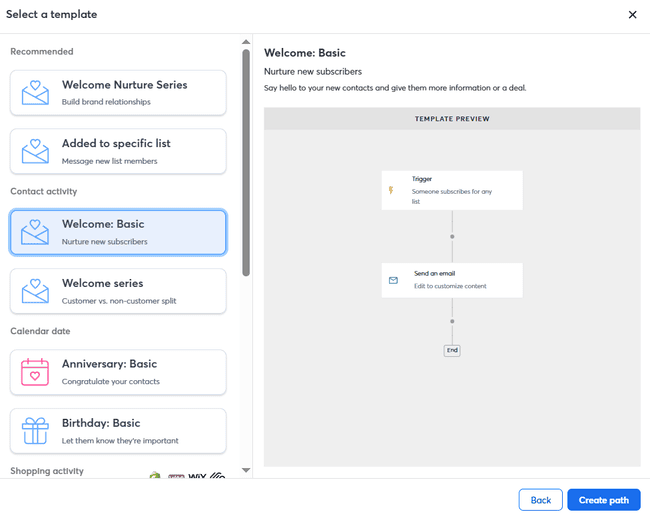Click the Wix logo icon

(198, 478)
